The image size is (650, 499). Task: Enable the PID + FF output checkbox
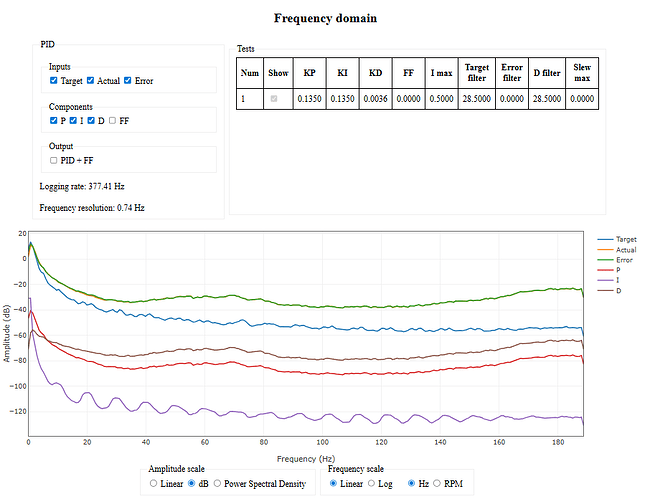click(x=54, y=160)
